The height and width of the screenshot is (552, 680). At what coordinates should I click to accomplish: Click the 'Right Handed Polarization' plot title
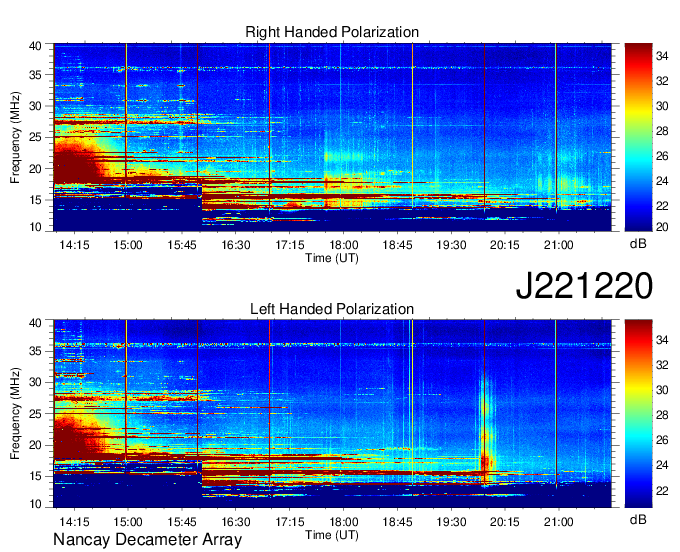tap(332, 32)
